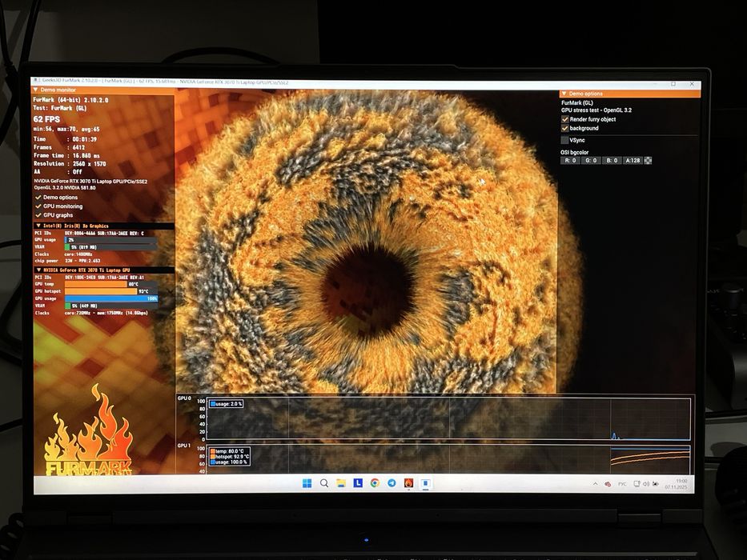Click the B: 0 color value field

[612, 161]
